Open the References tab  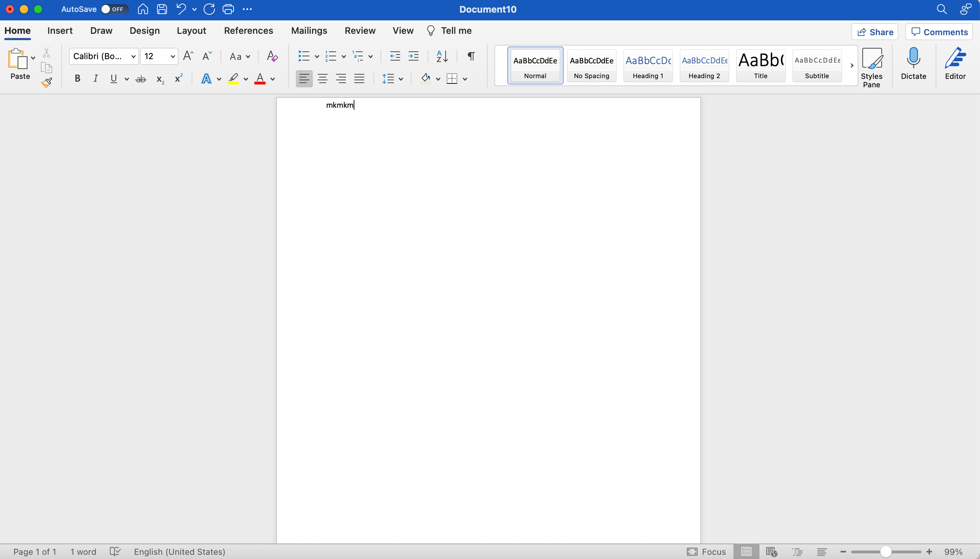pyautogui.click(x=248, y=31)
